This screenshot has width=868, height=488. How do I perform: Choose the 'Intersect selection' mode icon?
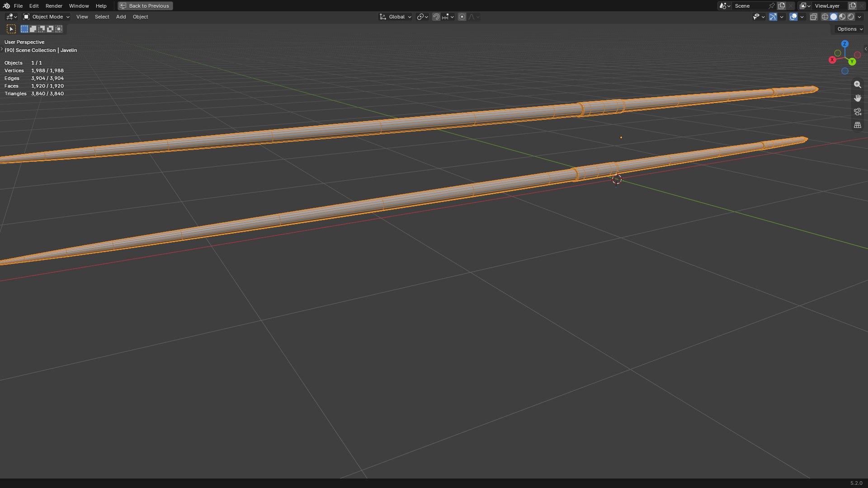pos(59,29)
